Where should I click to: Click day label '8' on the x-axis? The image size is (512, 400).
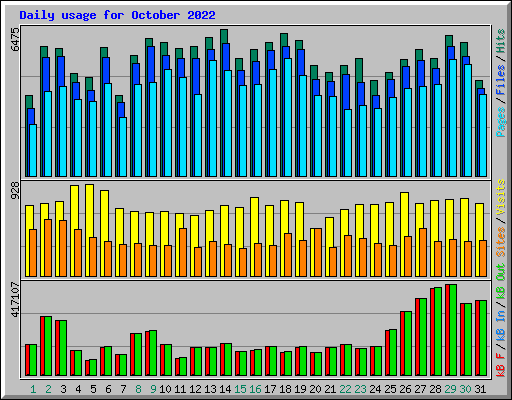(x=138, y=389)
